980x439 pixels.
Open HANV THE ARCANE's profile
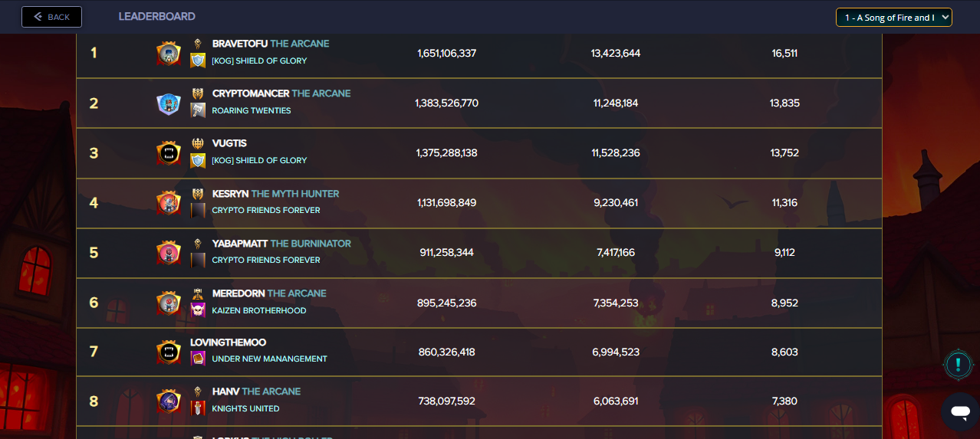[256, 391]
